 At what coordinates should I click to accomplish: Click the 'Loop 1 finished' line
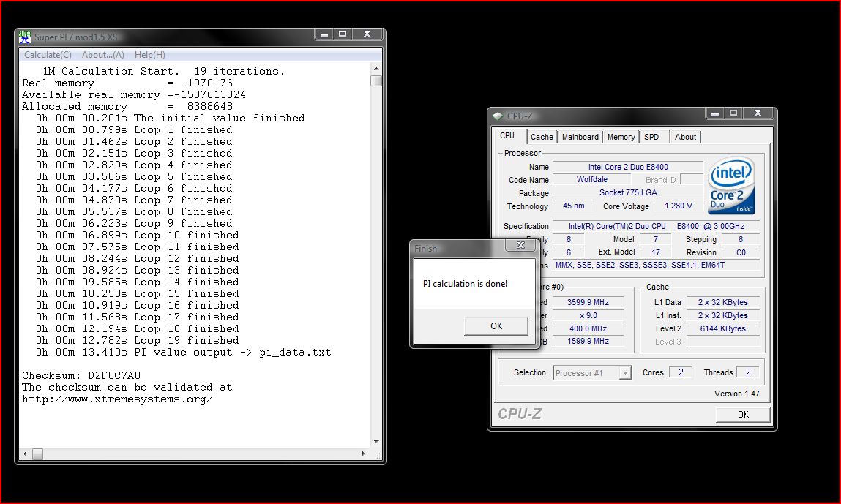(x=134, y=129)
